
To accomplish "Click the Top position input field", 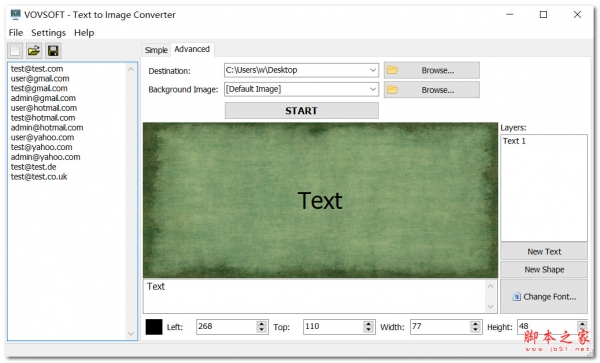I will 333,327.
